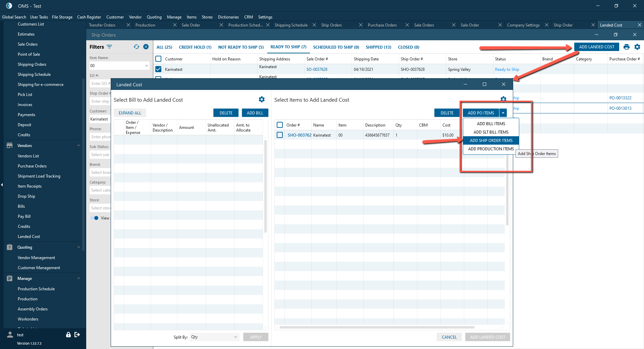
Task: Open settings gear in Select Bill panel
Action: (x=262, y=100)
